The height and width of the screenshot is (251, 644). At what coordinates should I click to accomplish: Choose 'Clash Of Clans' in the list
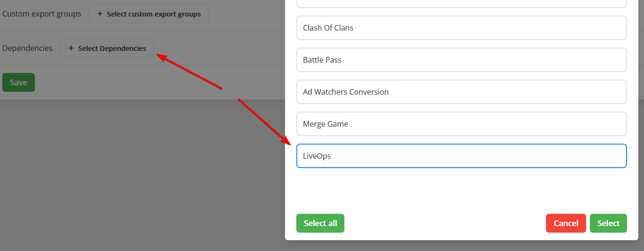(x=461, y=28)
